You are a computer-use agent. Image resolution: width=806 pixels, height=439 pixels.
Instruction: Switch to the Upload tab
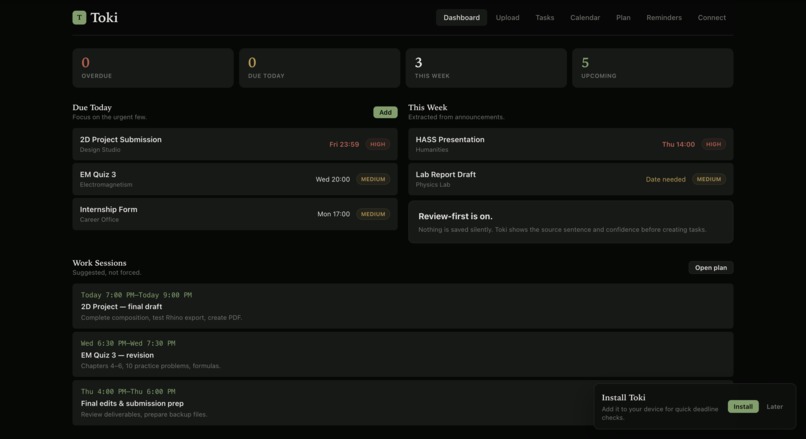(x=507, y=17)
